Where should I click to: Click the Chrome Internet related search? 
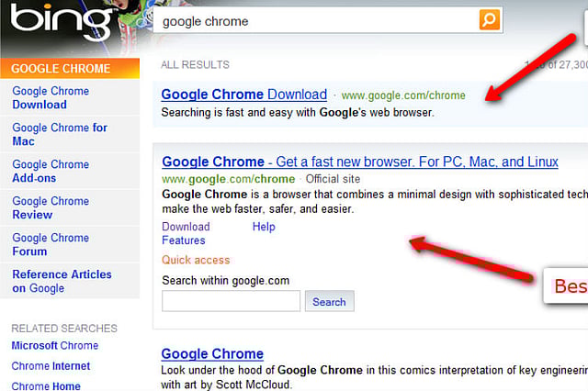[51, 366]
